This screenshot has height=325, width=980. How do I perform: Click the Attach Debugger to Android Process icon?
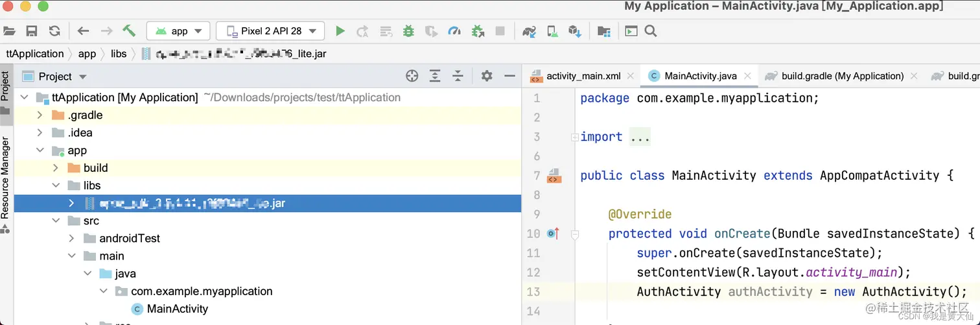coord(478,31)
